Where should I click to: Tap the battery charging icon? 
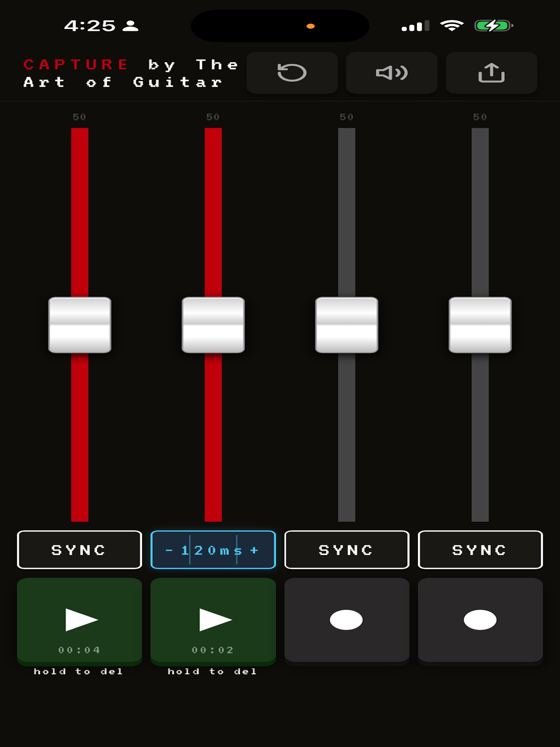click(x=494, y=26)
